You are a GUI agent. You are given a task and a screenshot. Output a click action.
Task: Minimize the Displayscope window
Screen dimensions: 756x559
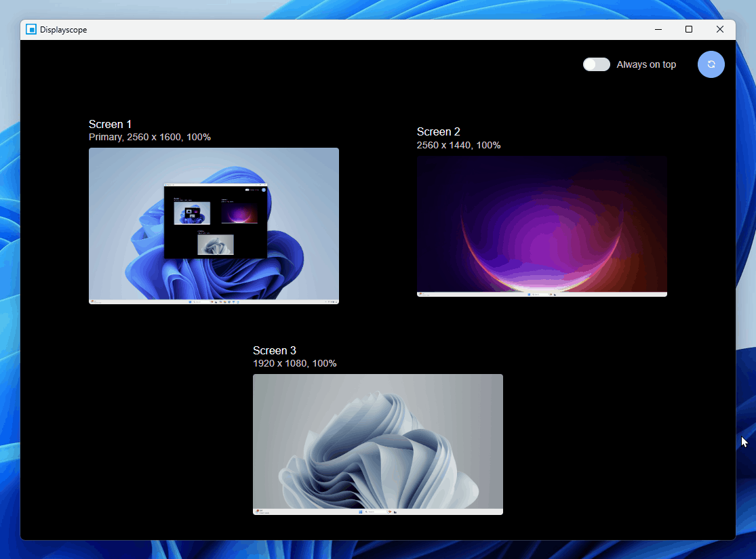tap(658, 29)
